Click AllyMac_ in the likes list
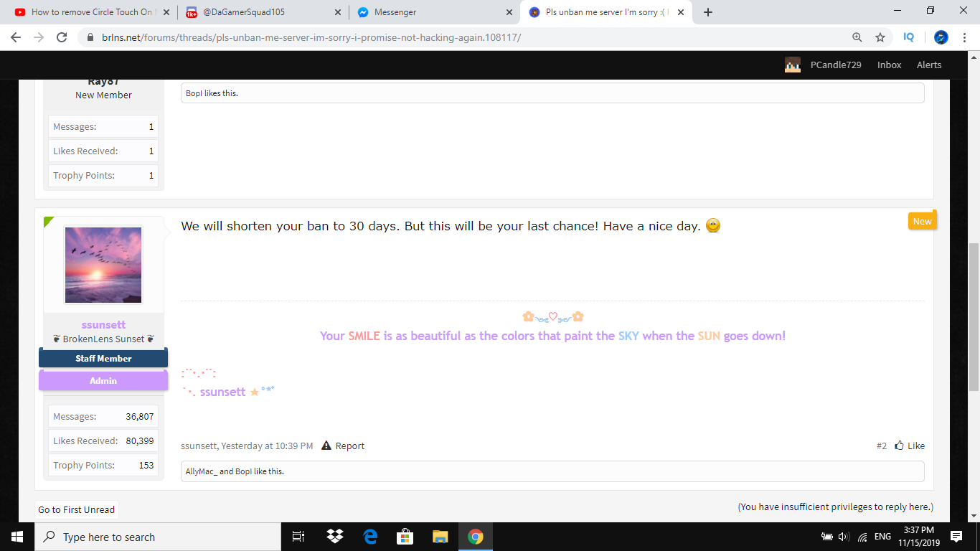This screenshot has height=551, width=980. (x=202, y=471)
